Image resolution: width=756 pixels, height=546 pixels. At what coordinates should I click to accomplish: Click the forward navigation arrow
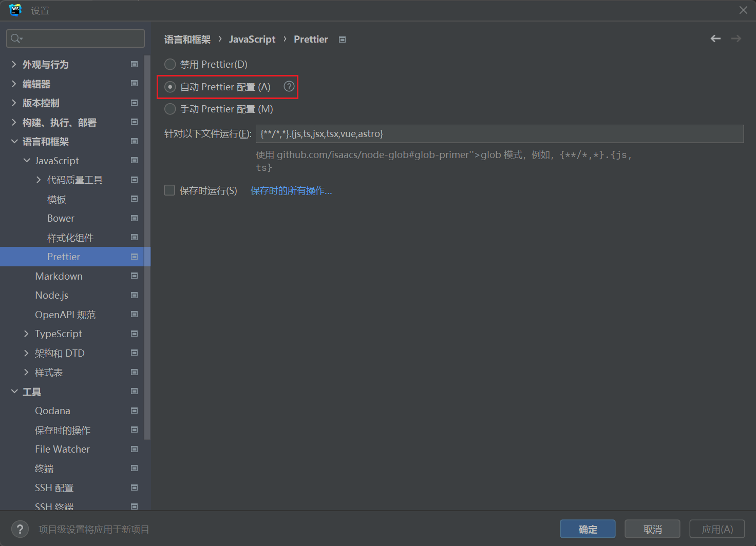pyautogui.click(x=736, y=38)
